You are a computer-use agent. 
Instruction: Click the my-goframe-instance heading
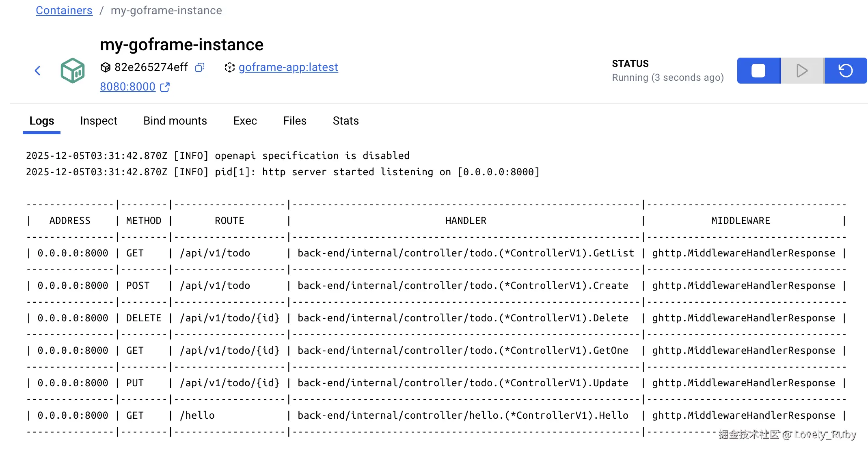click(181, 45)
